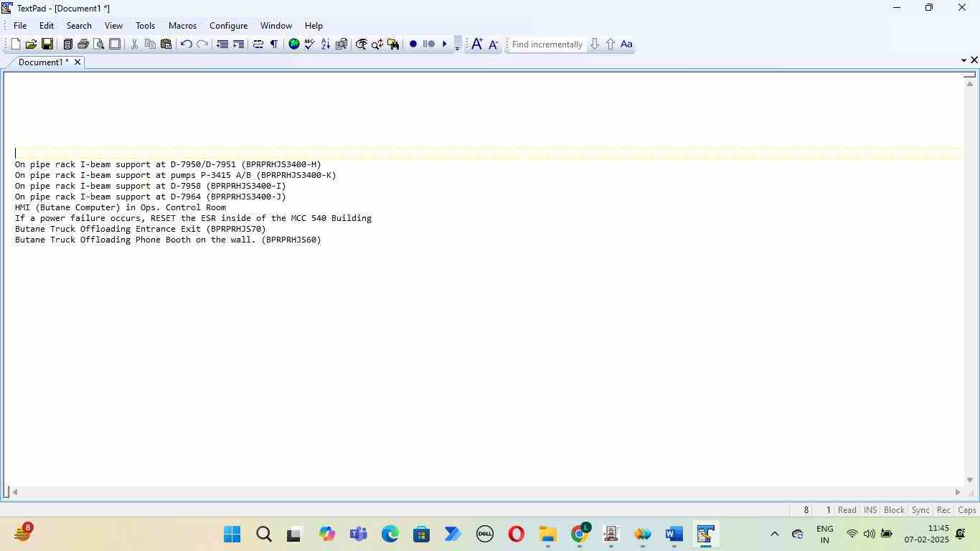Click the Caps status bar indicator
This screenshot has width=980, height=551.
(967, 510)
